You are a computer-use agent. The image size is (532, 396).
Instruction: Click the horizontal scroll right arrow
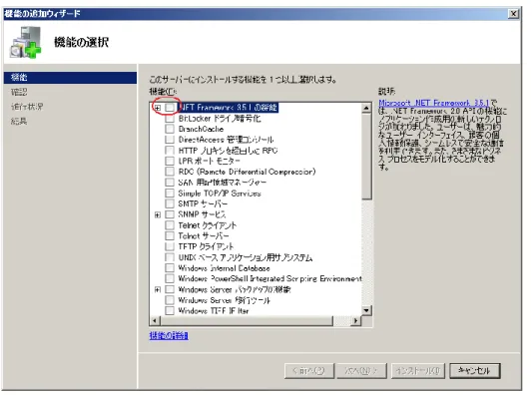click(x=356, y=320)
